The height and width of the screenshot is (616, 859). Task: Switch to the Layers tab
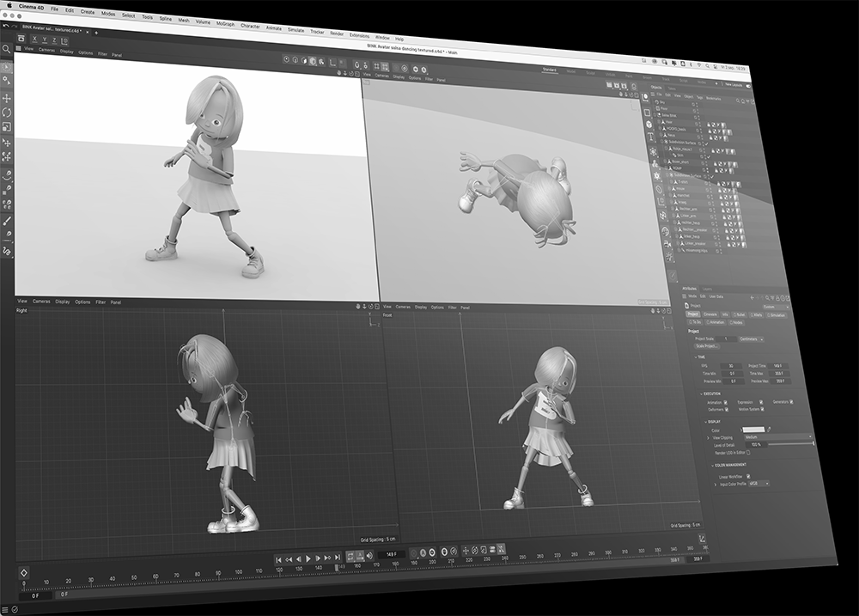coord(707,289)
